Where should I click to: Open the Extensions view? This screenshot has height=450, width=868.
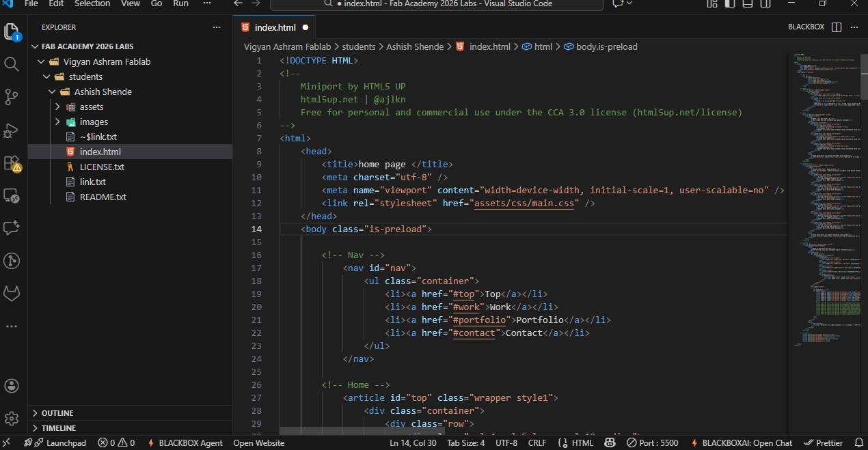12,163
